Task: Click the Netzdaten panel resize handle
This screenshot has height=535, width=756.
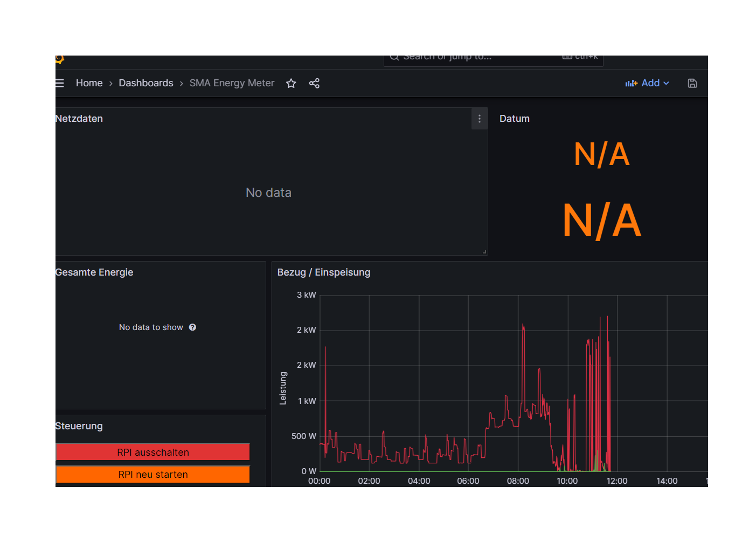Action: click(x=484, y=251)
